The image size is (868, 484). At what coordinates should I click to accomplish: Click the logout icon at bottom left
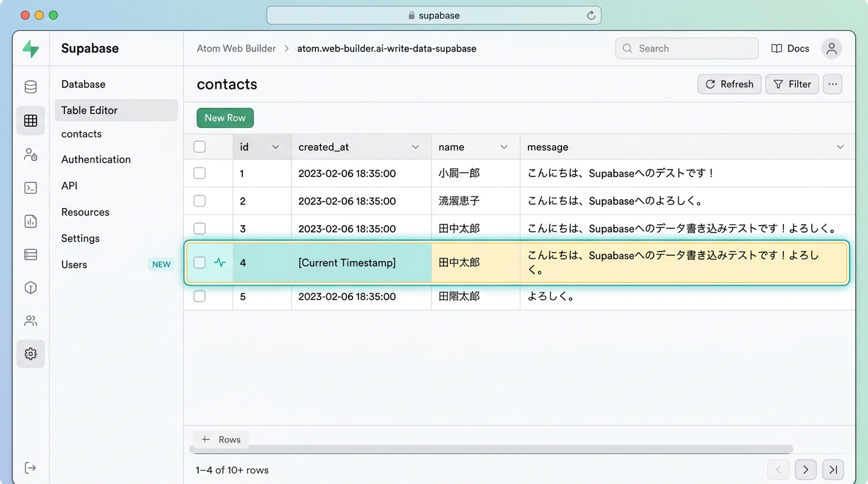tap(30, 468)
